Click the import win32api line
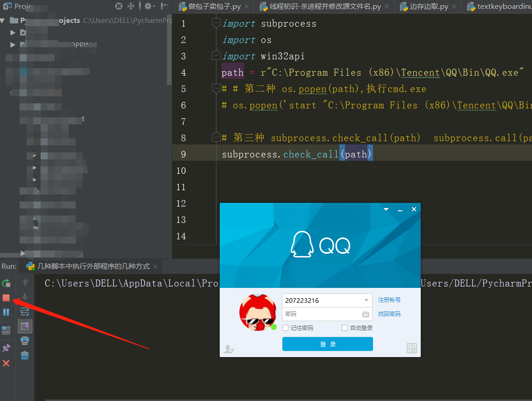The width and height of the screenshot is (532, 401). pyautogui.click(x=263, y=56)
